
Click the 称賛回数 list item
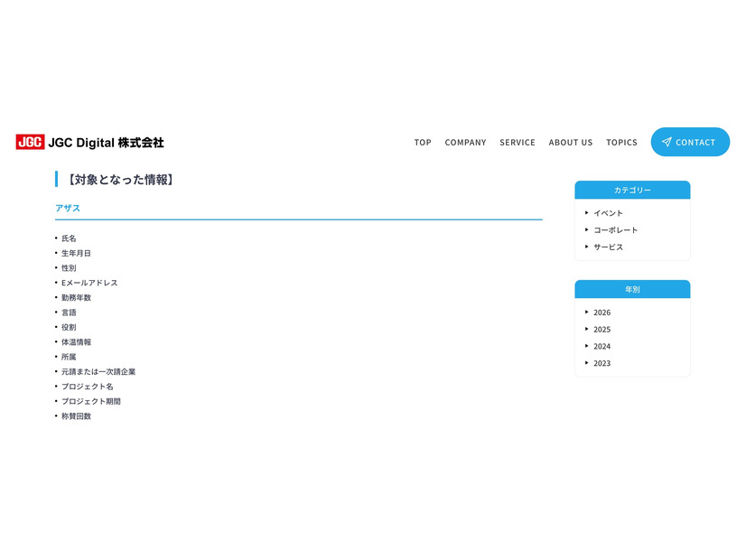point(76,416)
